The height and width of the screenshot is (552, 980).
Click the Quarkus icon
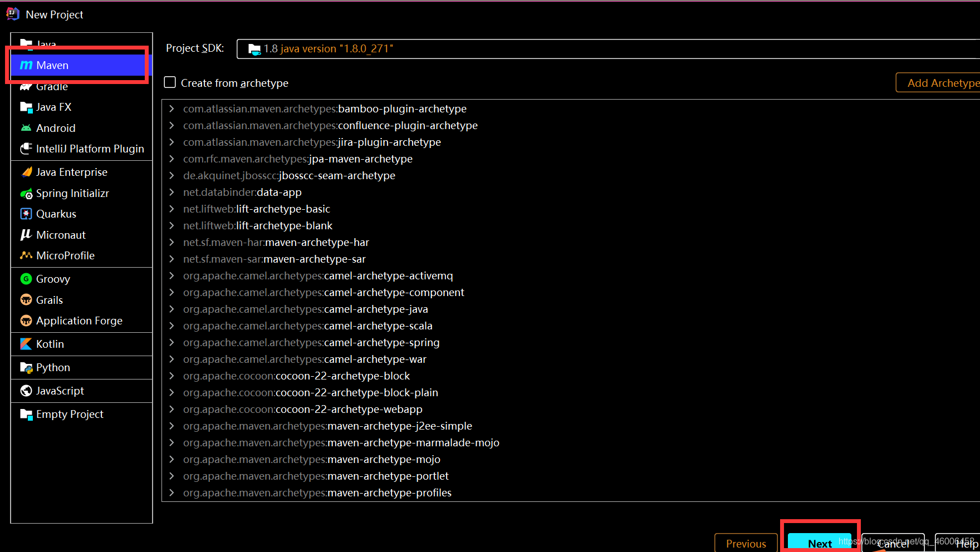point(26,214)
